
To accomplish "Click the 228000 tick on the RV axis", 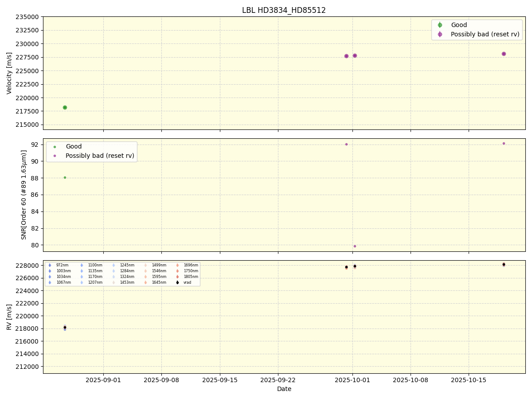I will coord(27,266).
